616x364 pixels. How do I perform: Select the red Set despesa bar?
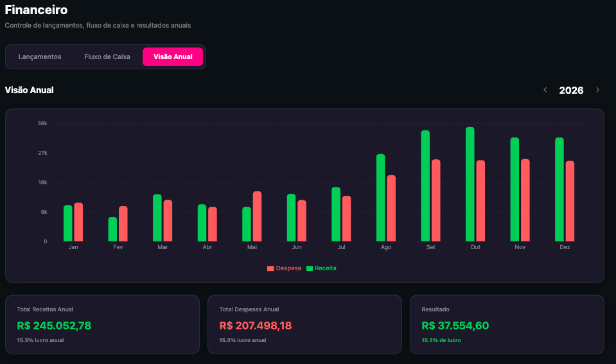coord(436,200)
